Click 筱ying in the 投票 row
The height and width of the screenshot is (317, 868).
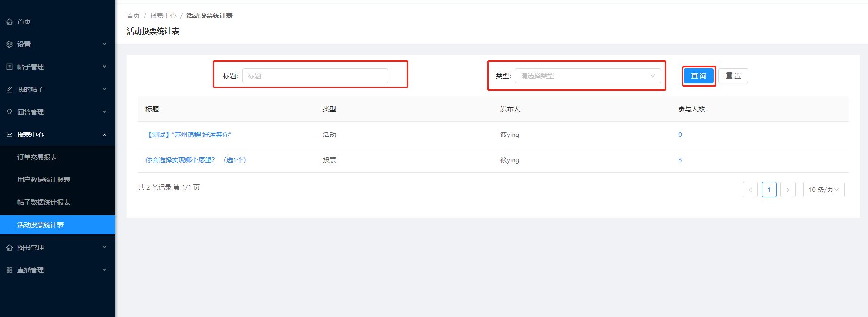click(x=510, y=160)
